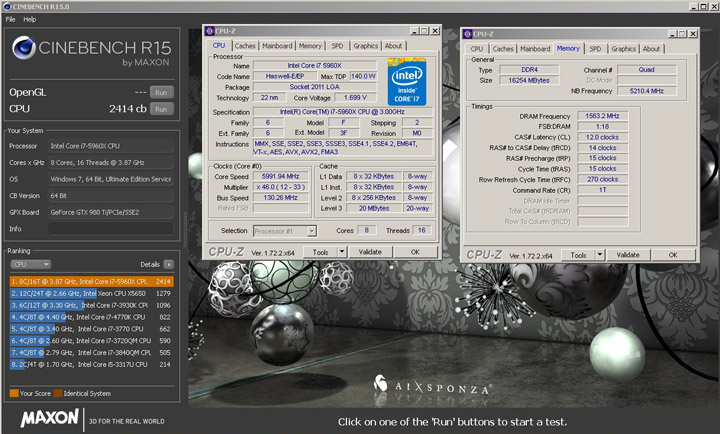This screenshot has width=720, height=434.
Task: Click the Cinebench title bar app icon
Action: (7, 6)
